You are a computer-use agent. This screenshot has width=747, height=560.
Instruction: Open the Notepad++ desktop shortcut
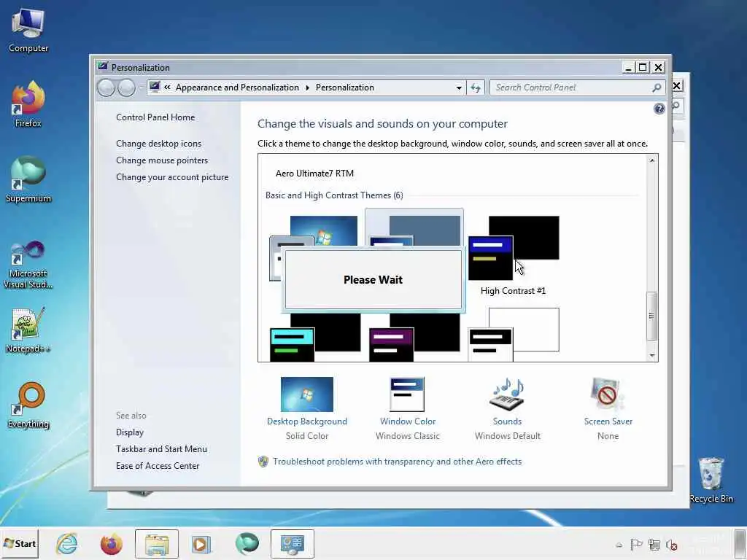[x=28, y=330]
